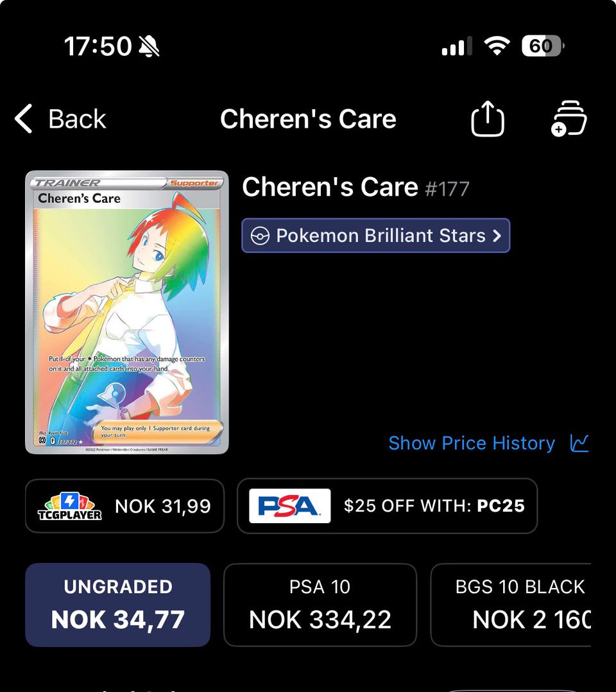Enlarge the Cheren's Care card image
This screenshot has height=692, width=616.
tap(127, 312)
